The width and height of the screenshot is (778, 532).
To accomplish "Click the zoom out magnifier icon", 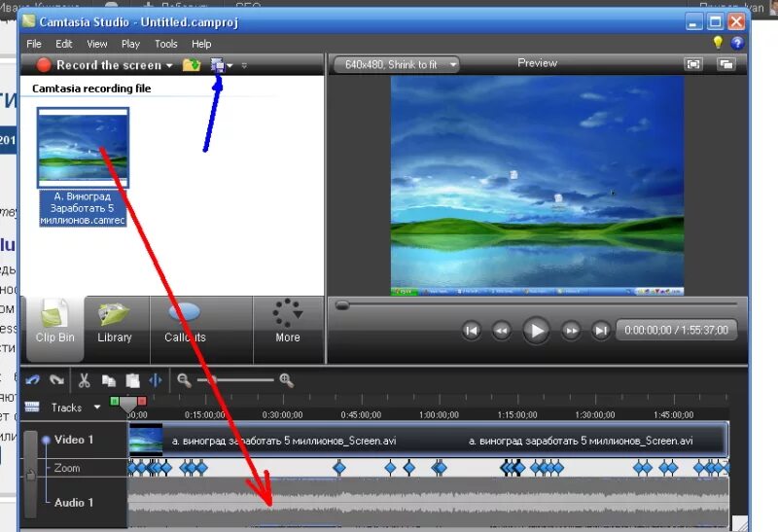I will (184, 380).
